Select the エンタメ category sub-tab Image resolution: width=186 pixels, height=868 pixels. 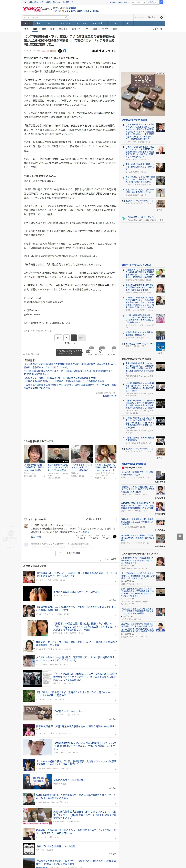[x=63, y=29]
